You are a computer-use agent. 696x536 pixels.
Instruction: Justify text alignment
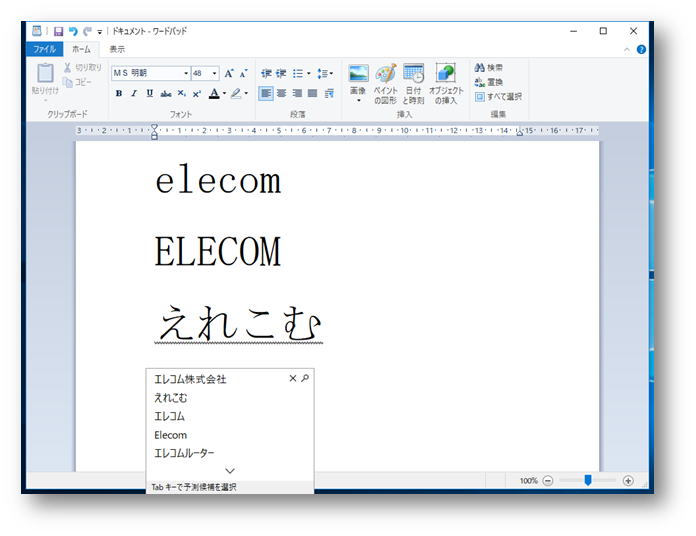(312, 93)
